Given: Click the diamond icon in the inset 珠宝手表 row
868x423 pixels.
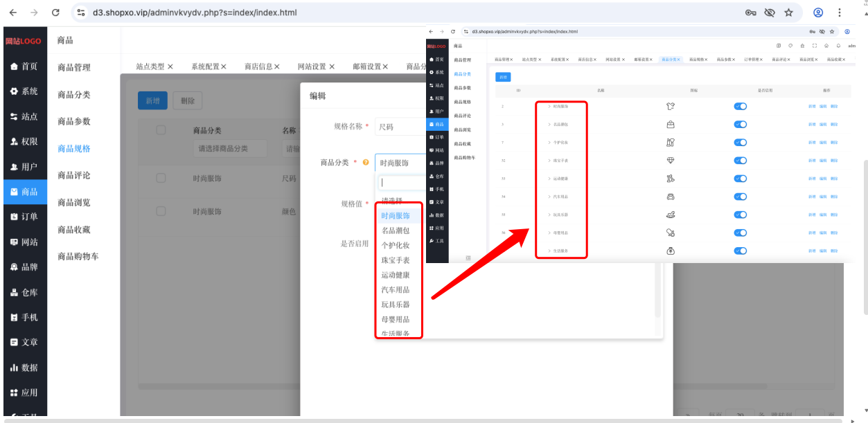Looking at the screenshot, I should [670, 160].
